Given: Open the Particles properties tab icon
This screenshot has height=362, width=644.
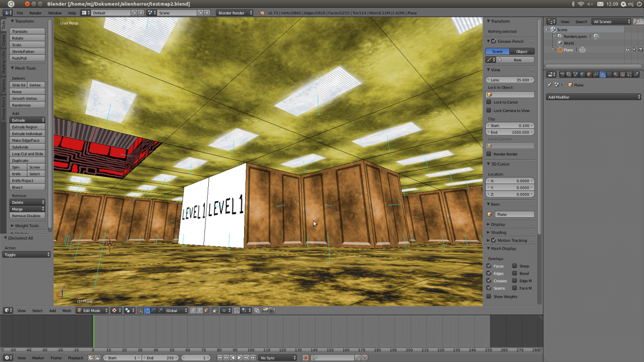Looking at the screenshot, I should coord(630,75).
